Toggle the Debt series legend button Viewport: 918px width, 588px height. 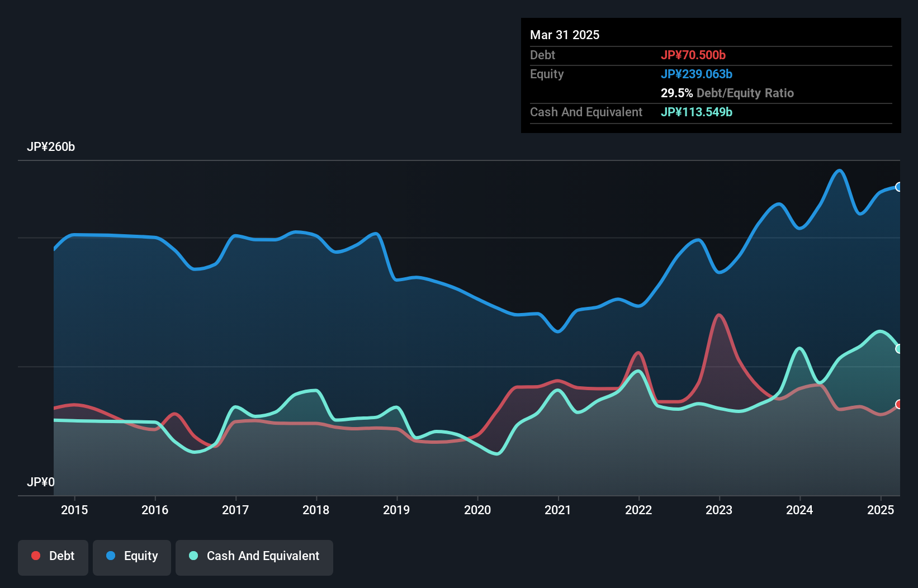click(x=53, y=557)
